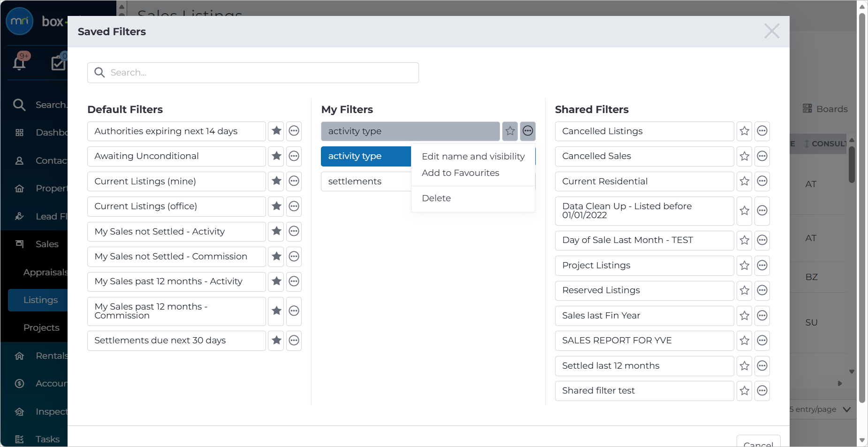Open options menu for SALES REPORT FOR YVE
The width and height of the screenshot is (868, 447).
coord(762,341)
